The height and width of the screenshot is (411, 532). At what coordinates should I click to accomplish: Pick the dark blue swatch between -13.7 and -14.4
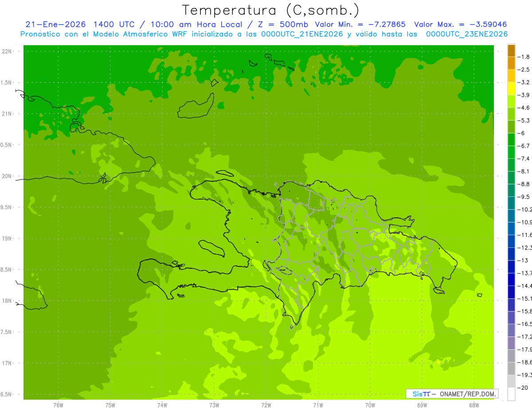click(x=511, y=279)
